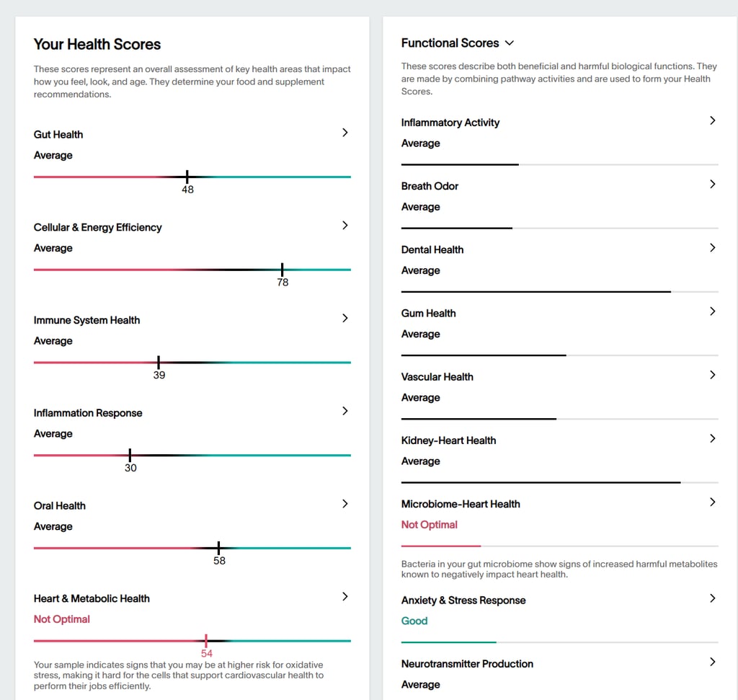Image resolution: width=738 pixels, height=700 pixels.
Task: Expand Vascular Health details
Action: [x=712, y=374]
